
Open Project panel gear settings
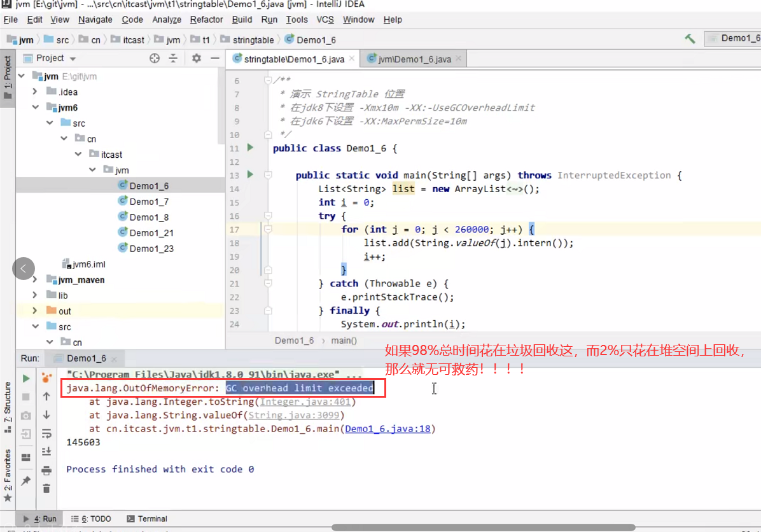196,58
